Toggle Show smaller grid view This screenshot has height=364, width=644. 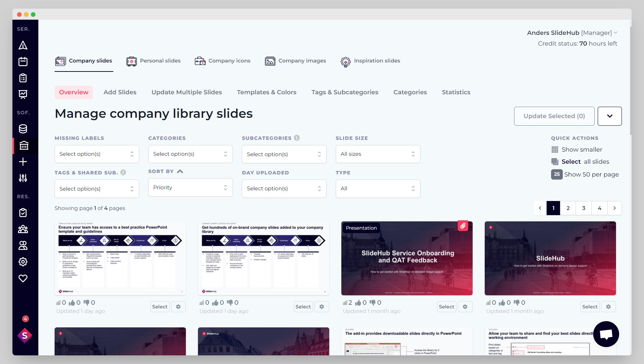point(577,150)
